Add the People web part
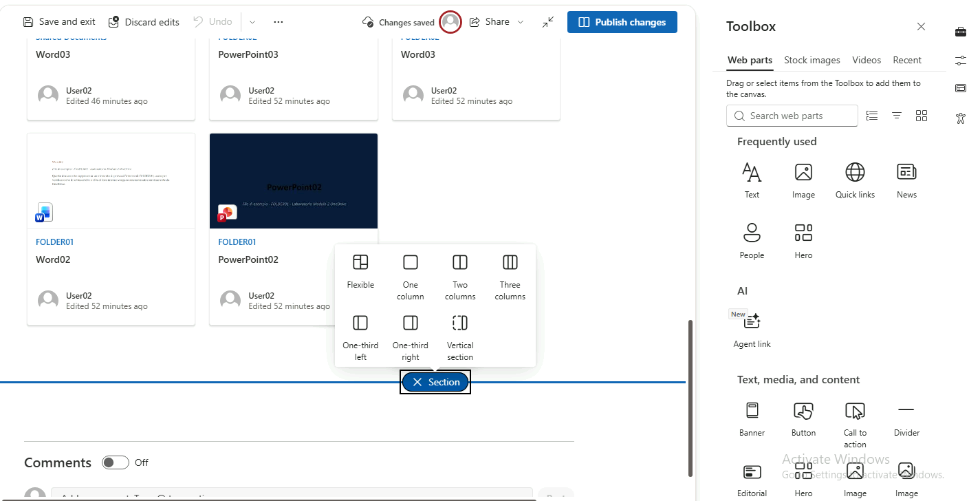The image size is (980, 501). (752, 241)
